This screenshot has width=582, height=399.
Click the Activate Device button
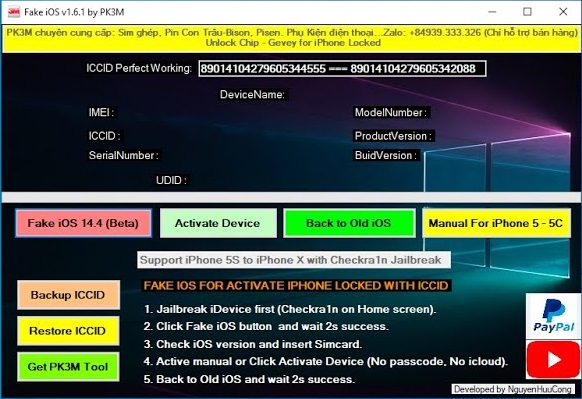pyautogui.click(x=218, y=223)
